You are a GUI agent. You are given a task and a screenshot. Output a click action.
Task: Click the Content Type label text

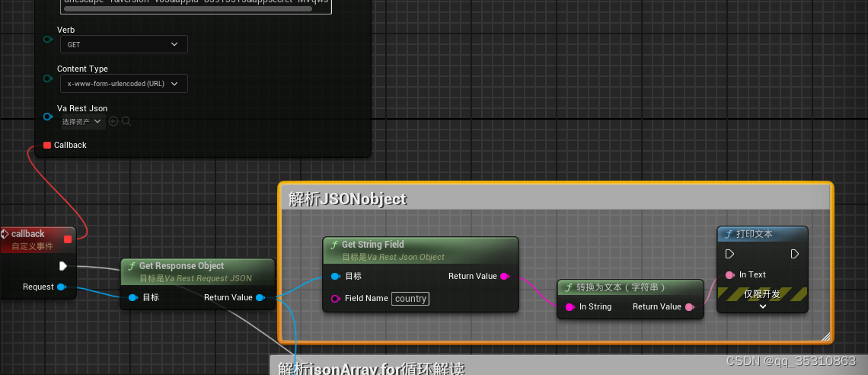tap(82, 69)
